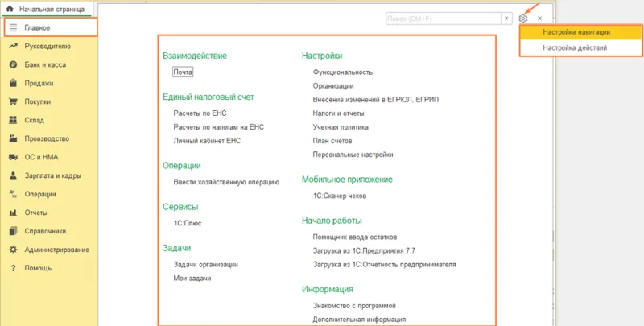This screenshot has width=644, height=326.
Task: Open Персональные настройки
Action: pos(353,155)
